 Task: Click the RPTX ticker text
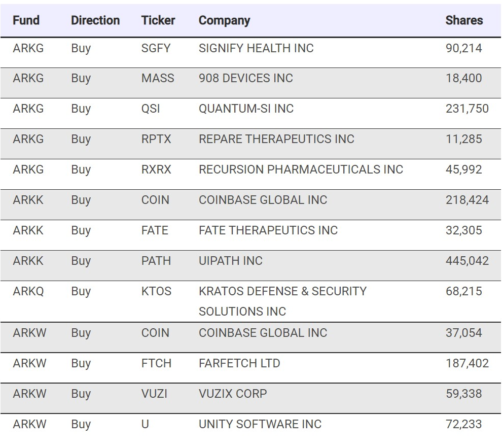coord(156,140)
